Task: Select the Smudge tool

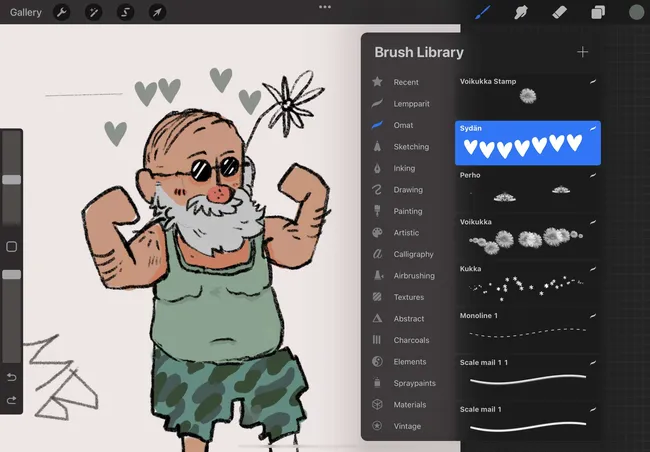Action: coord(521,12)
